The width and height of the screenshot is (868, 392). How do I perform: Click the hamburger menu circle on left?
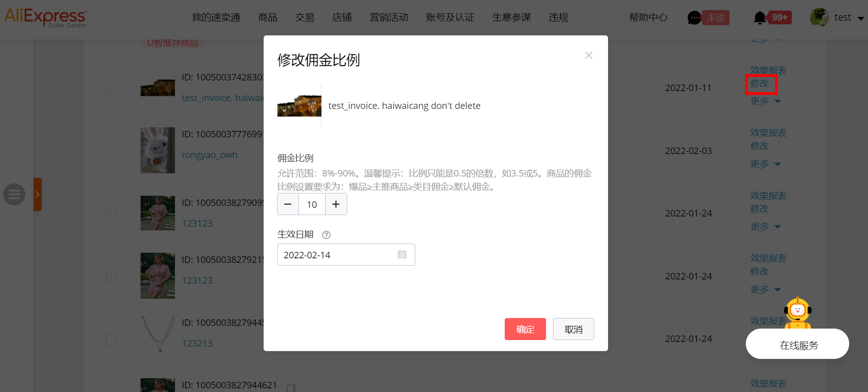[x=14, y=194]
